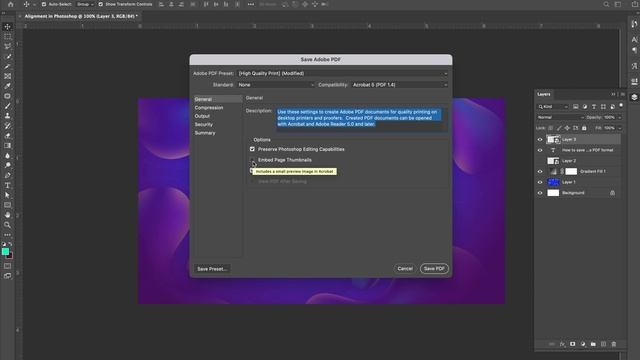Click the Lock all padlock icon
This screenshot has width=640, height=360.
point(584,128)
